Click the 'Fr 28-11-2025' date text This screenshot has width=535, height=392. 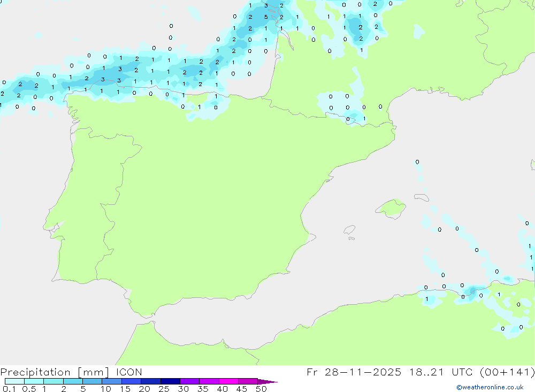point(354,372)
